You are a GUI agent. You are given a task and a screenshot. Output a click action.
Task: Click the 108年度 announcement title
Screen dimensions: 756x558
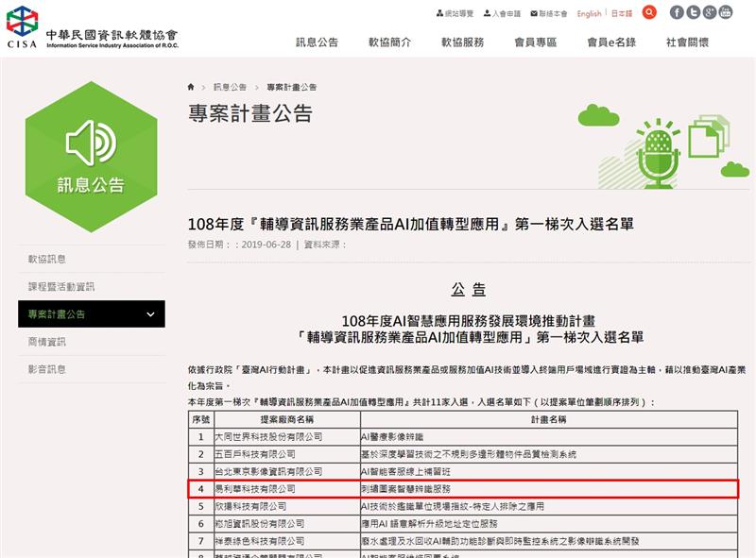[x=411, y=224]
